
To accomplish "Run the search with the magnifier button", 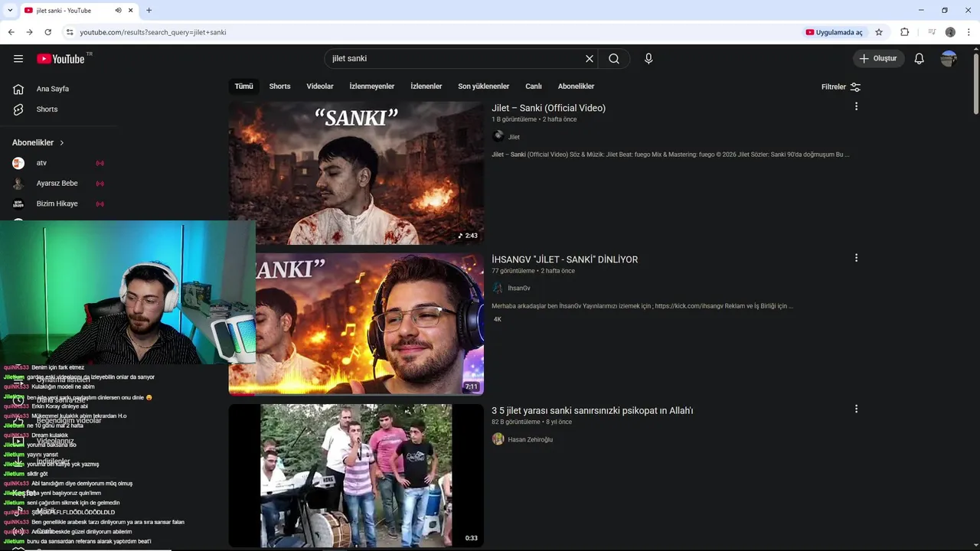I will (614, 59).
